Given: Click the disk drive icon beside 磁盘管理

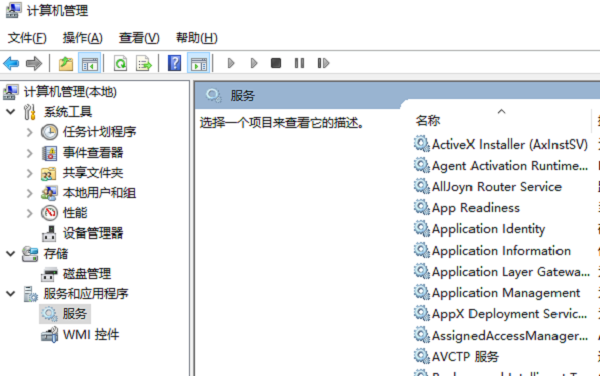Looking at the screenshot, I should click(49, 274).
